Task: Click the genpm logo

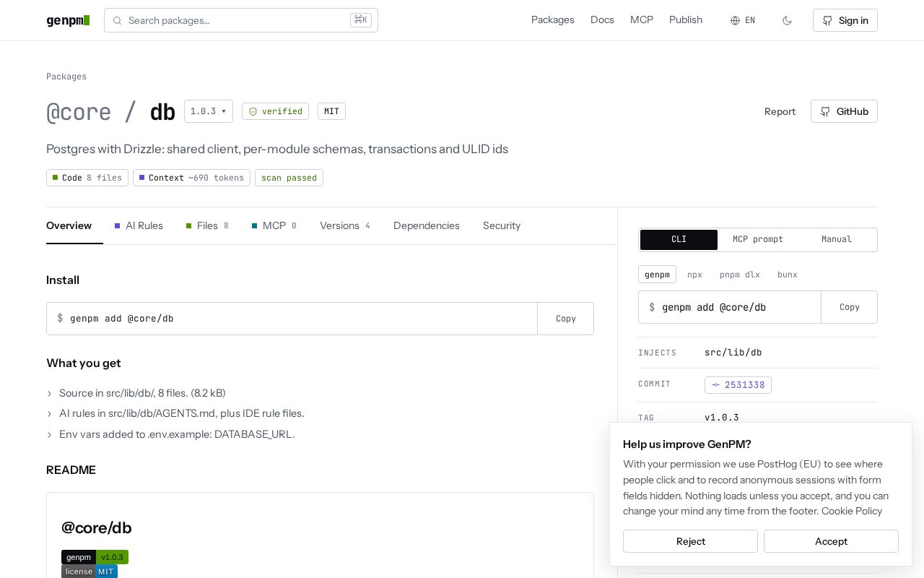Action: coord(68,20)
